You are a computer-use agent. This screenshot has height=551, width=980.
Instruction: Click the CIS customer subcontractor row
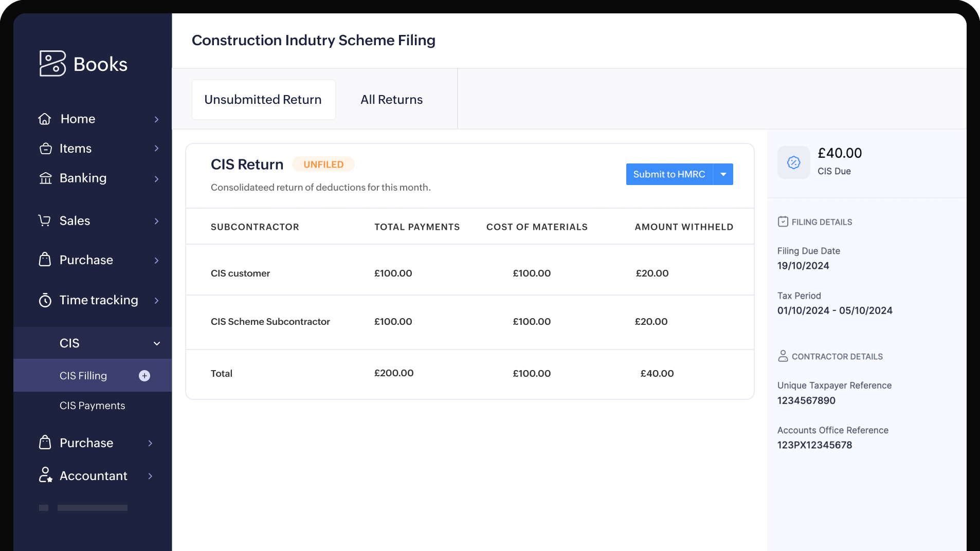click(x=240, y=273)
